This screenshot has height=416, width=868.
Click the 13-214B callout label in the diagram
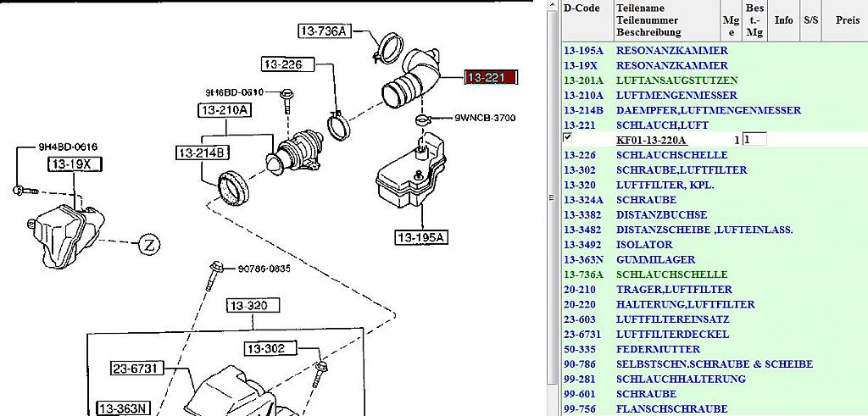pyautogui.click(x=203, y=153)
